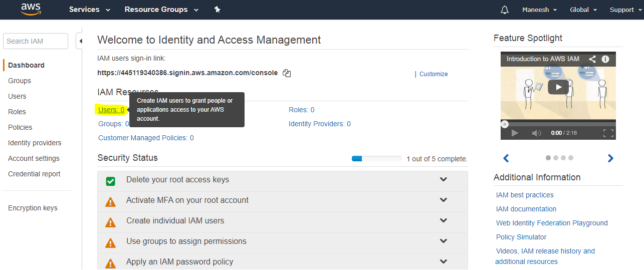Open Videos, IAM release history link
Screen dimensions: 644x270
(545, 256)
